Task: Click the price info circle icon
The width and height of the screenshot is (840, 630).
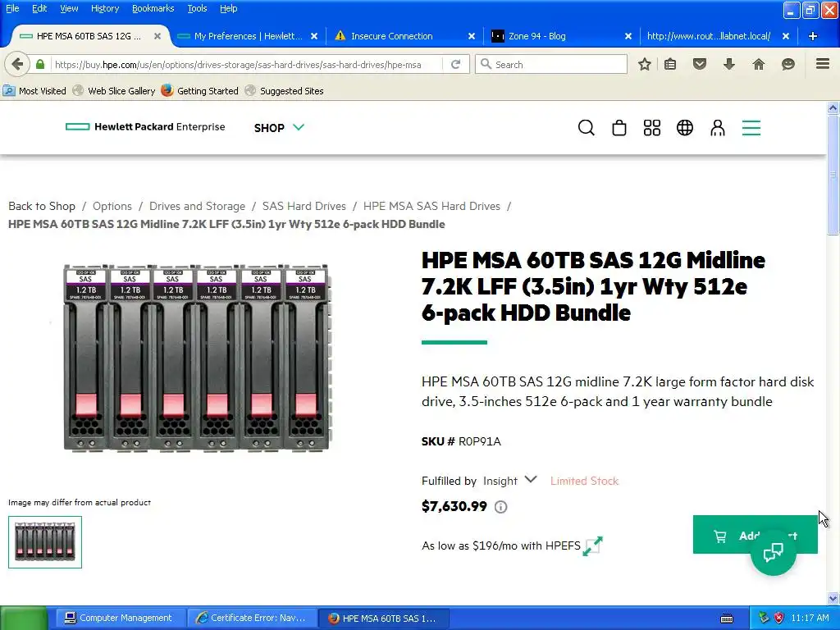Action: (x=501, y=507)
